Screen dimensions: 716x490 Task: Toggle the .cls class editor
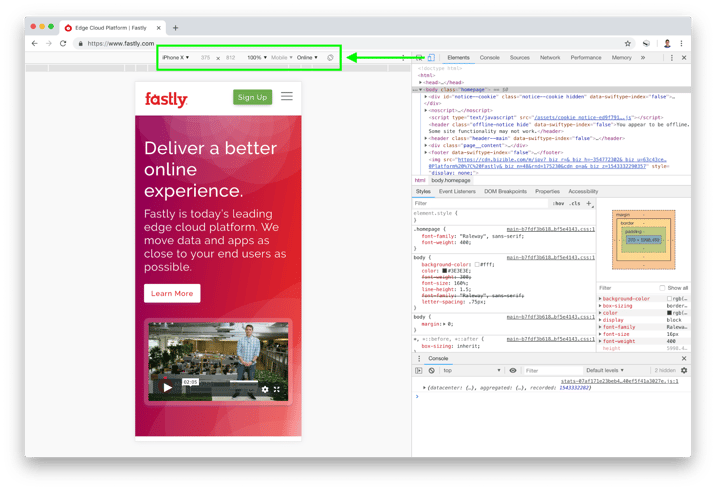coord(575,204)
